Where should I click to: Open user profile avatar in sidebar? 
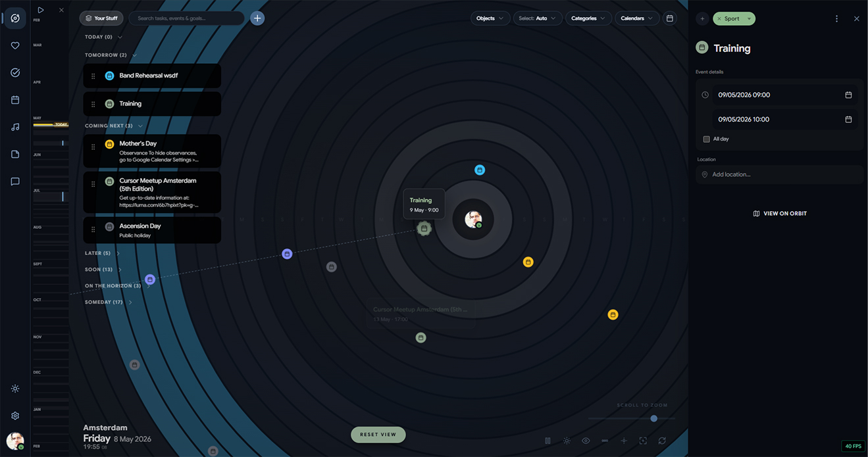point(15,441)
